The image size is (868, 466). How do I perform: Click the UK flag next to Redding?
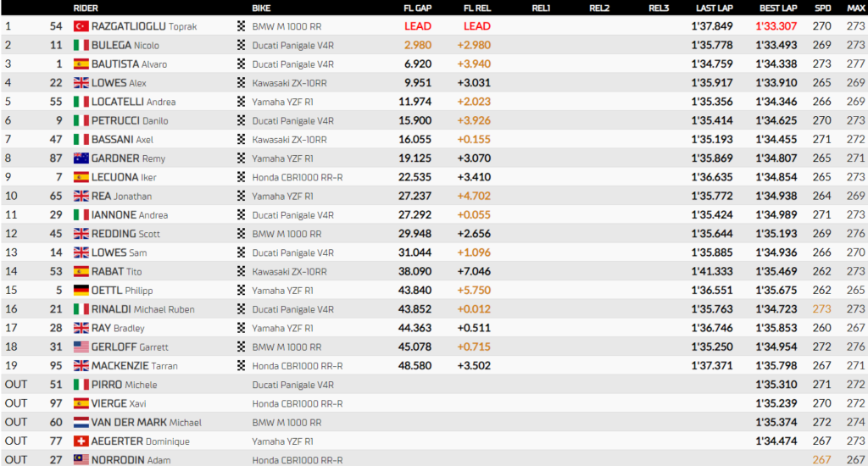tap(82, 233)
